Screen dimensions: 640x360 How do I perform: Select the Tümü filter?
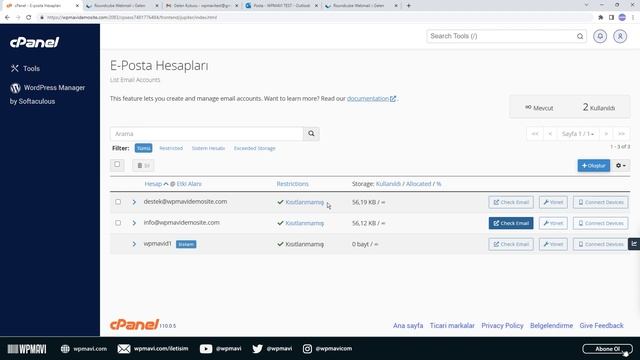143,148
